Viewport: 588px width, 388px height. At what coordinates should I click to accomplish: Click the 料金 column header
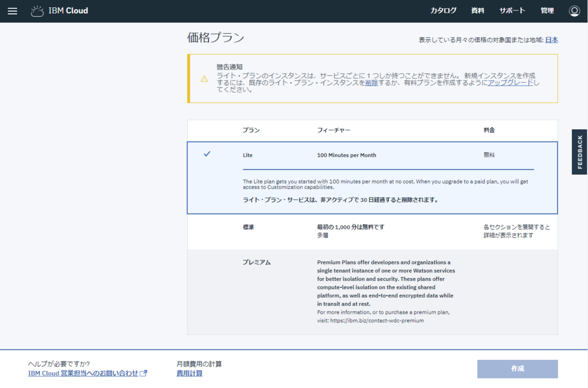click(489, 130)
